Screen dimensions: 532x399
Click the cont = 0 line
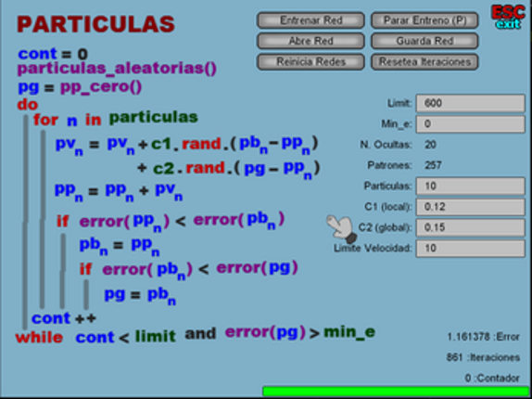(x=53, y=54)
